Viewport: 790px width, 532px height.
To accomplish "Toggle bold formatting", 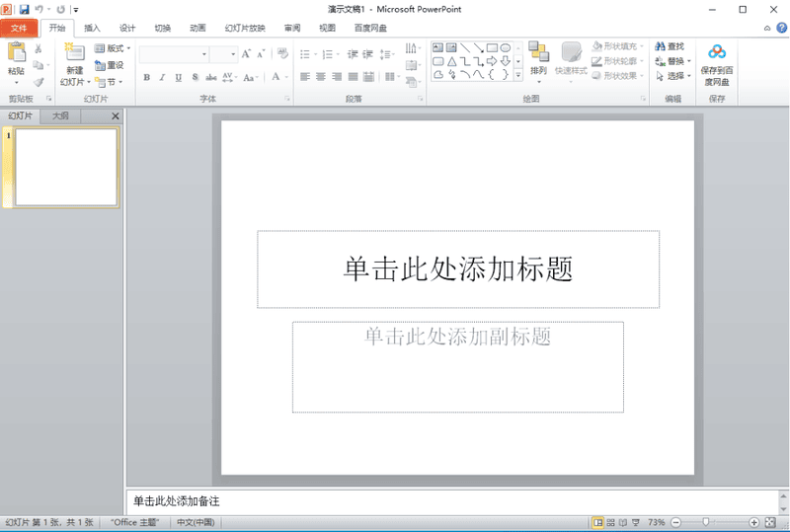I will pos(146,77).
